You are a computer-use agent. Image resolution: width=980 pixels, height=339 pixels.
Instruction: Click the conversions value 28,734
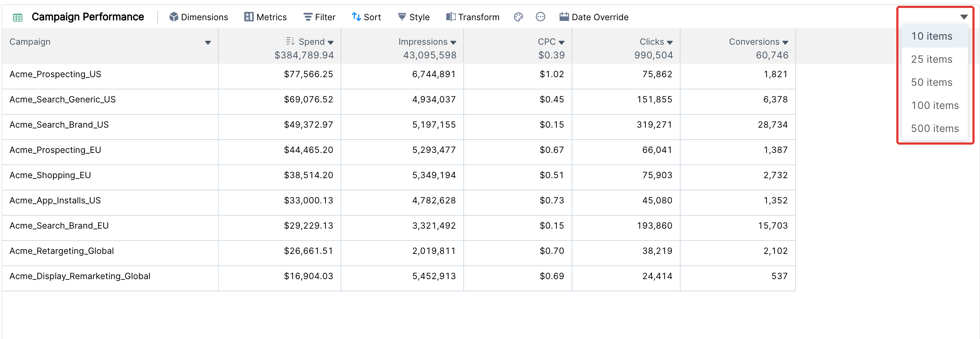773,125
